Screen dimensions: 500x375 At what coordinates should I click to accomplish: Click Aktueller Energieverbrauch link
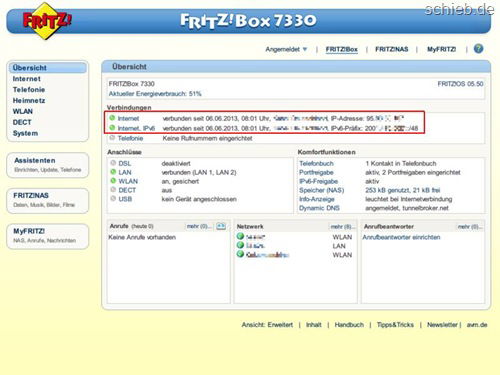pyautogui.click(x=155, y=94)
